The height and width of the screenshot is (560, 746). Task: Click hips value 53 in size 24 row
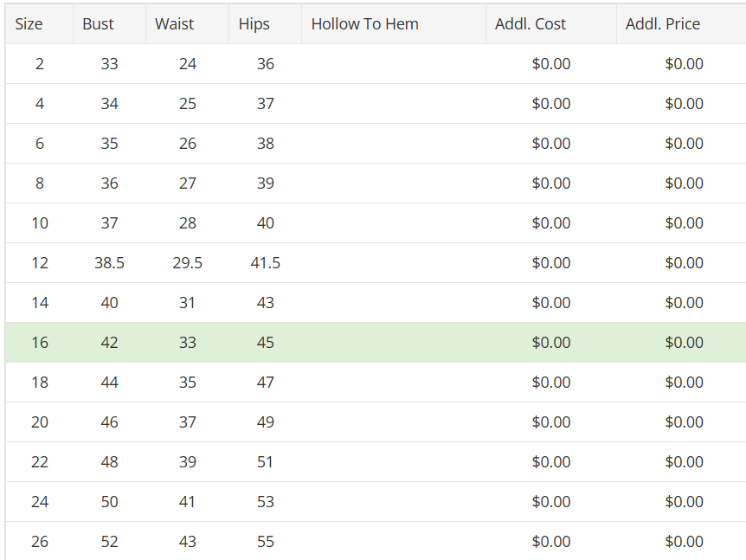coord(265,501)
